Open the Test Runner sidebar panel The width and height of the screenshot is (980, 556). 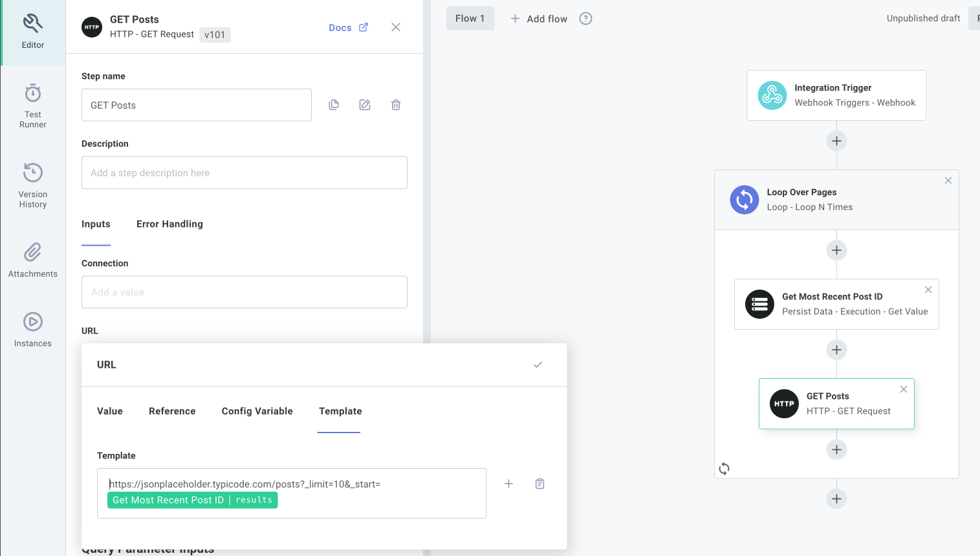[x=33, y=105]
